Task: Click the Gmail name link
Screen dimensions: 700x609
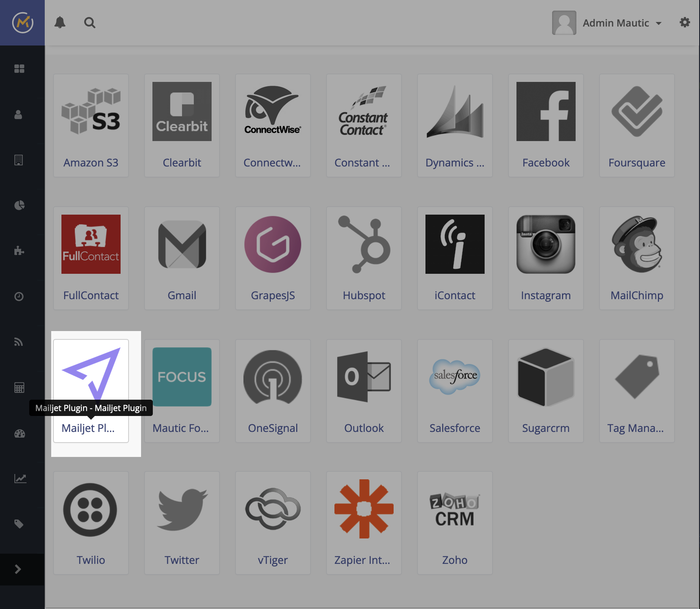Action: [182, 295]
